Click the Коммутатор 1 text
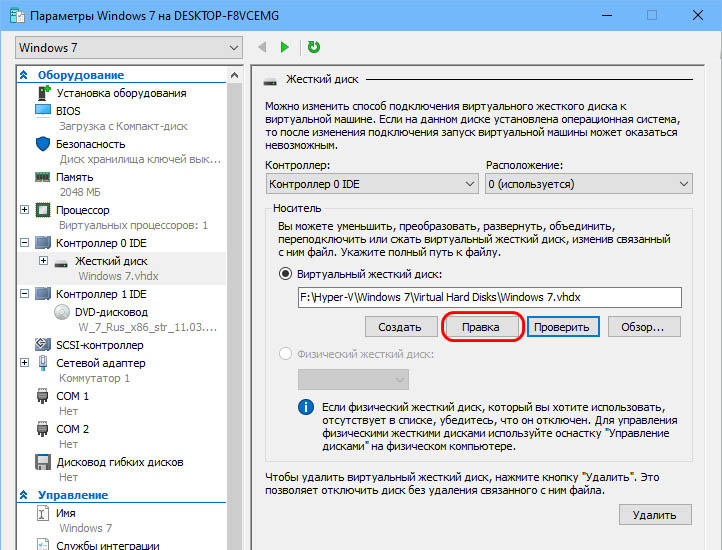The width and height of the screenshot is (722, 550). coord(94,378)
